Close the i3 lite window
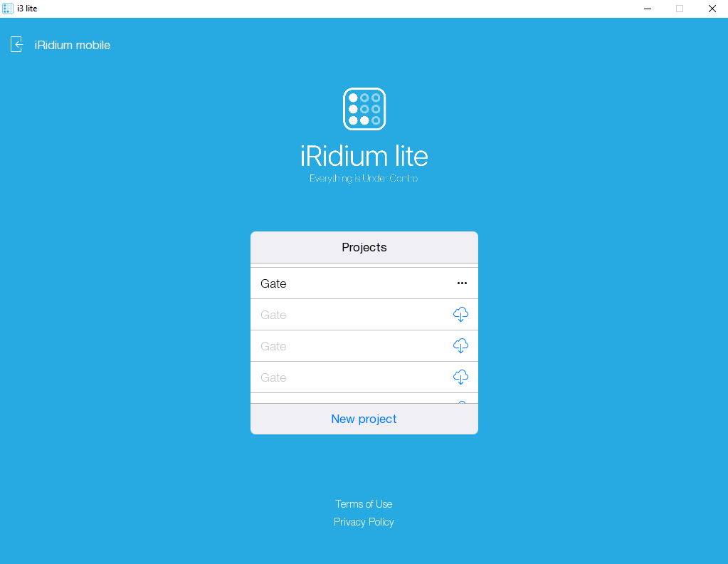The width and height of the screenshot is (728, 564). coord(712,9)
